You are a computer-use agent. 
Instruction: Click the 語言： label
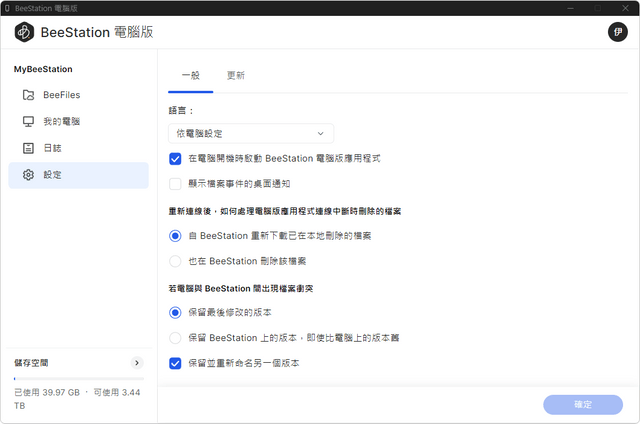181,111
